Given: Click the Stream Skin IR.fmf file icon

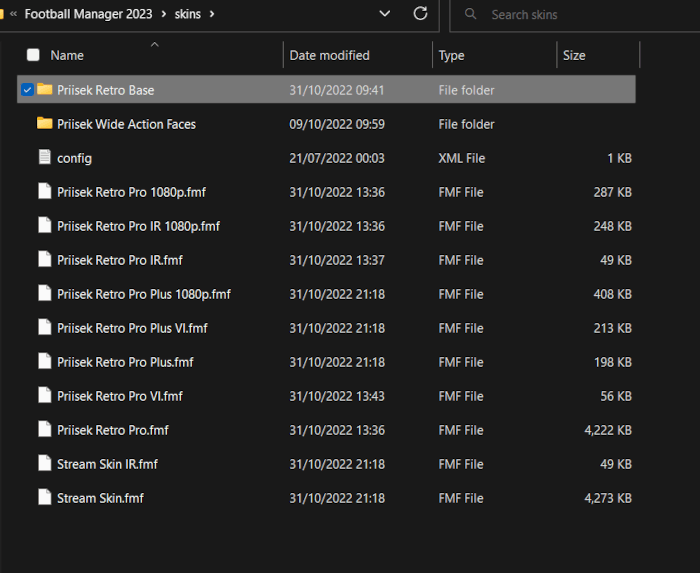Looking at the screenshot, I should tap(45, 463).
